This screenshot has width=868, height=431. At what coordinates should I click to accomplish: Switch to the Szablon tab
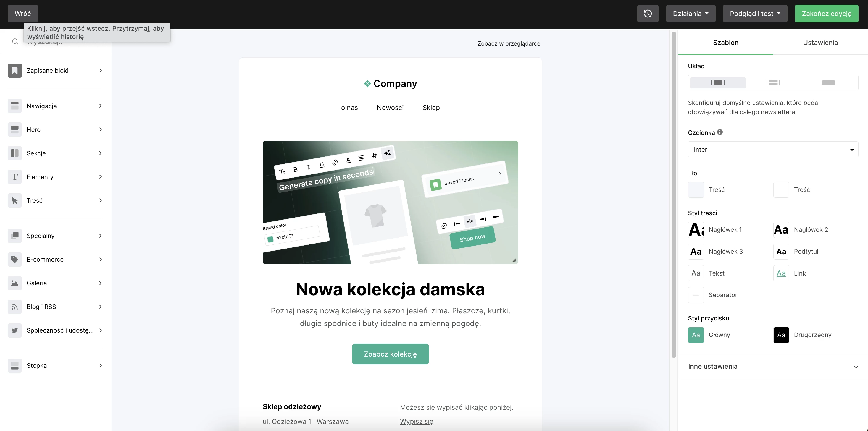(725, 43)
